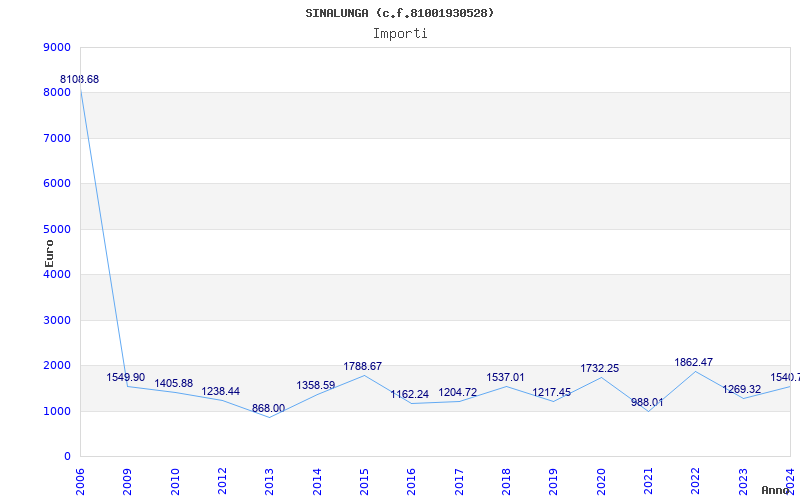
Task: Select the 1269.32 data label
Action: pos(741,390)
